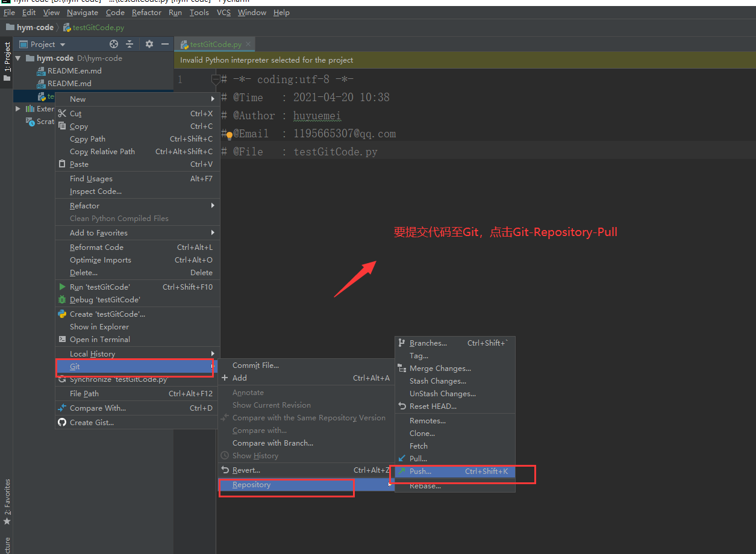Click the Compare With arrows icon
Viewport: 756px width, 554px height.
(62, 408)
